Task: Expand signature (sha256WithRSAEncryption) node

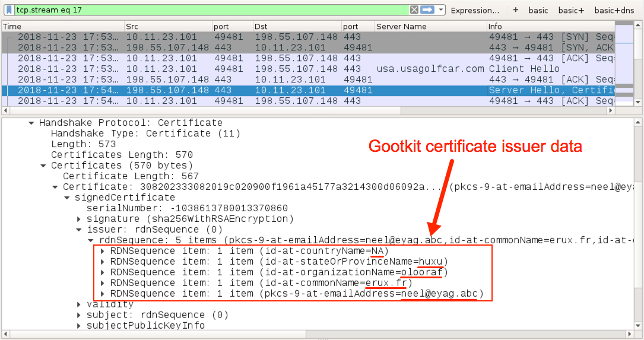Action: tap(79, 219)
